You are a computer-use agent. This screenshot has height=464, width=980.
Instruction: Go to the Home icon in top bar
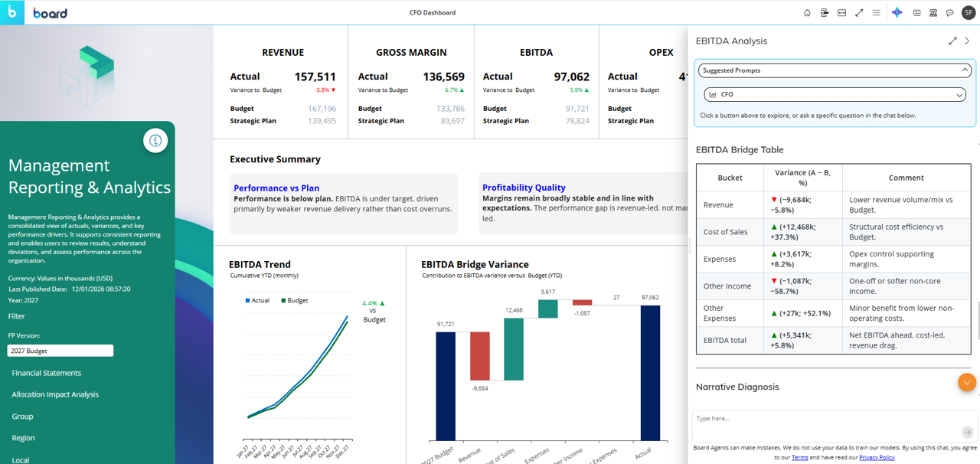[x=807, y=13]
